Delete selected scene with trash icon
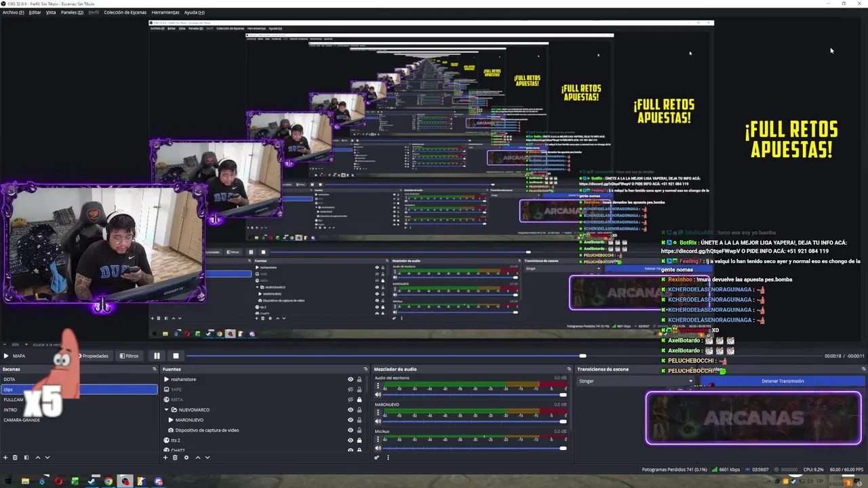This screenshot has height=488, width=868. pos(15,457)
